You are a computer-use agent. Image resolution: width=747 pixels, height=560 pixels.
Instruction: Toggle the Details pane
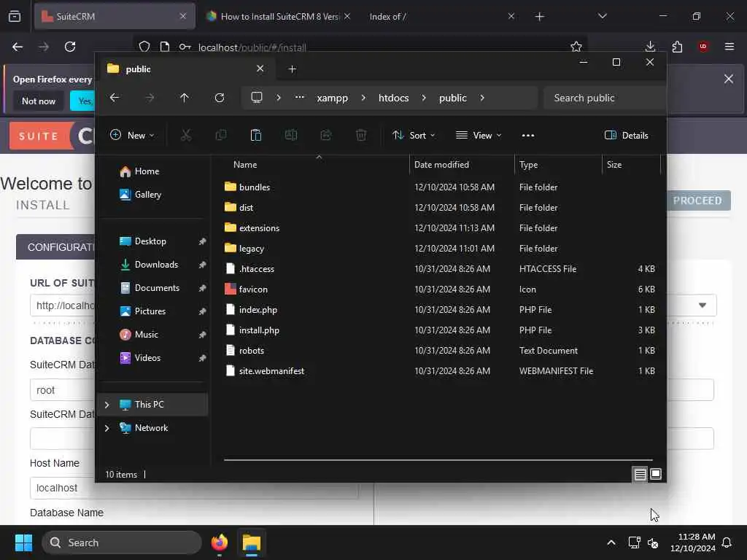[x=626, y=135]
